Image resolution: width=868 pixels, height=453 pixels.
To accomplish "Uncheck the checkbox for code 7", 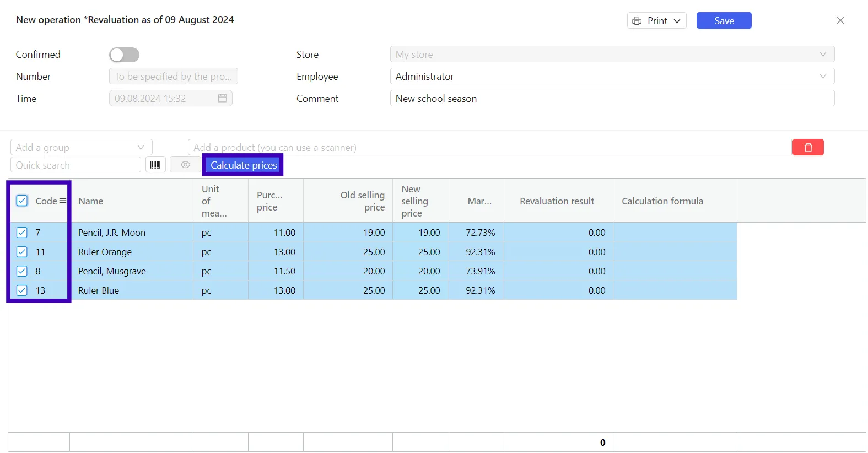I will tap(22, 233).
